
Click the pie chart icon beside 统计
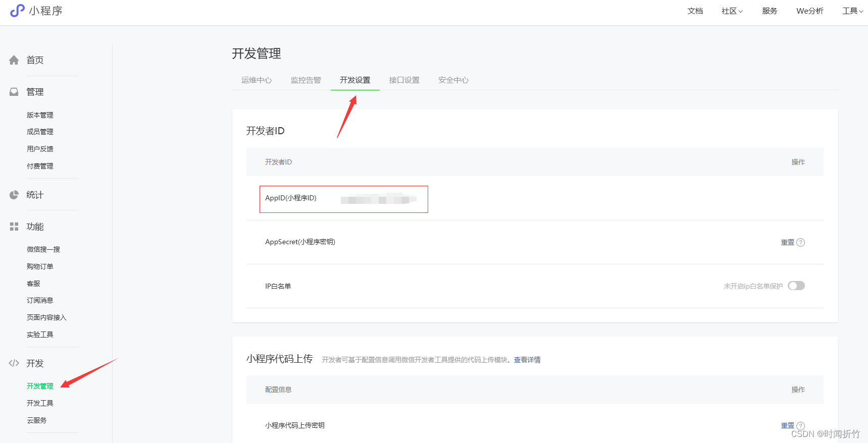[14, 195]
